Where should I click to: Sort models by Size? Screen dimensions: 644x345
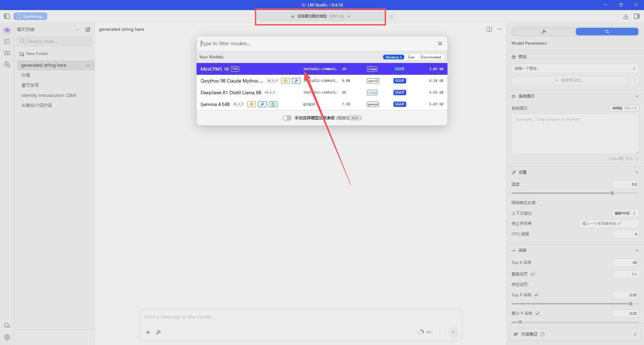411,57
